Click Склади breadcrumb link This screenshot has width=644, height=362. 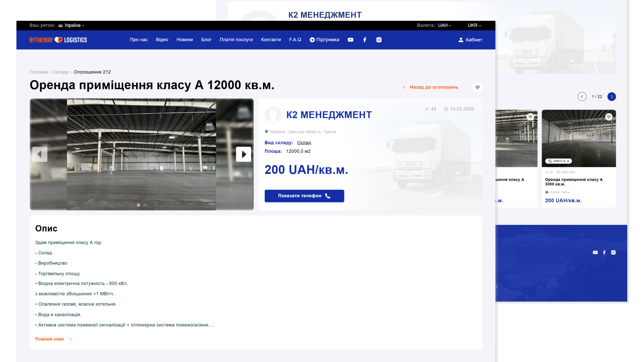click(x=61, y=72)
